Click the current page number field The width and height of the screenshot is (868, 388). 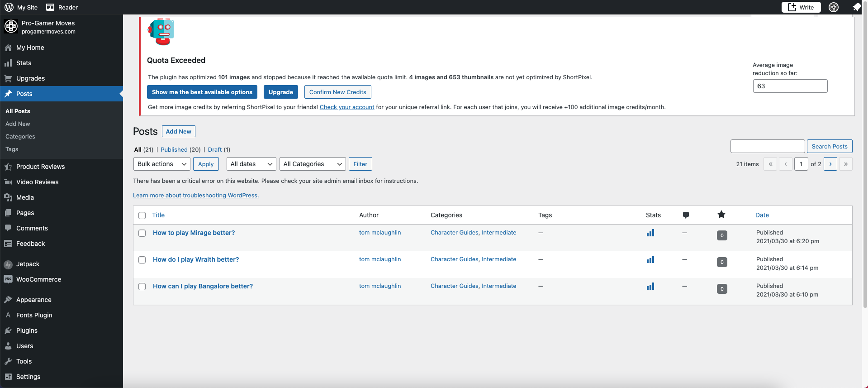coord(801,164)
